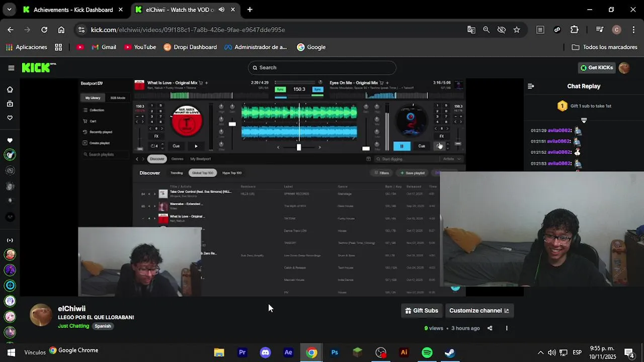Go back to the previous page
Image resolution: width=644 pixels, height=362 pixels.
pyautogui.click(x=11, y=30)
